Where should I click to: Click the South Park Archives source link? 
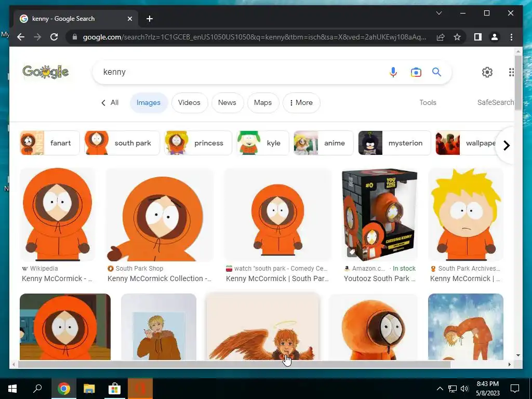466,269
